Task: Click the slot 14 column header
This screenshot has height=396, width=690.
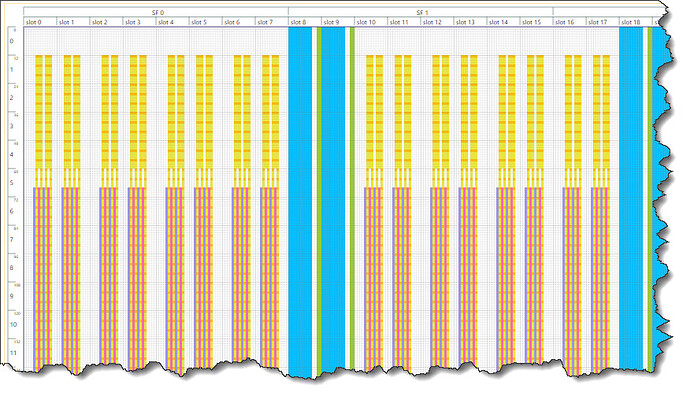Action: [503, 22]
